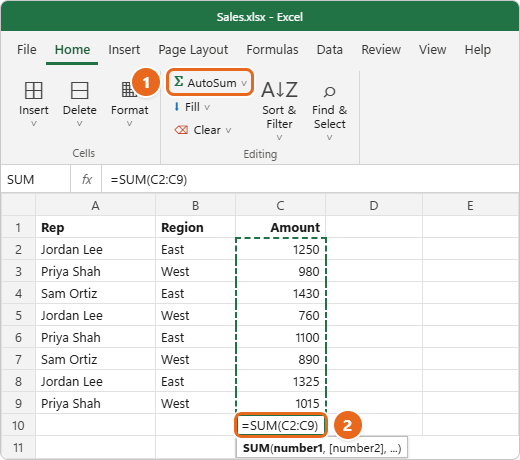Click the 'Region' header cell

click(195, 227)
